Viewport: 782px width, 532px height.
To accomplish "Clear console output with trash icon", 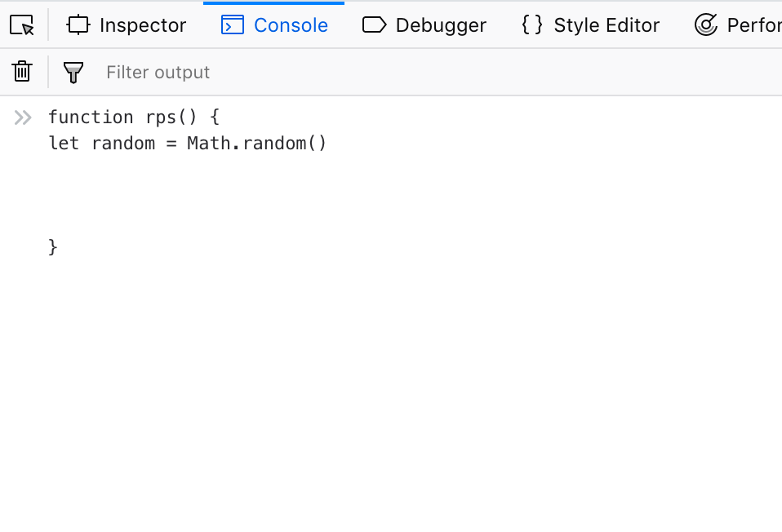I will click(22, 72).
